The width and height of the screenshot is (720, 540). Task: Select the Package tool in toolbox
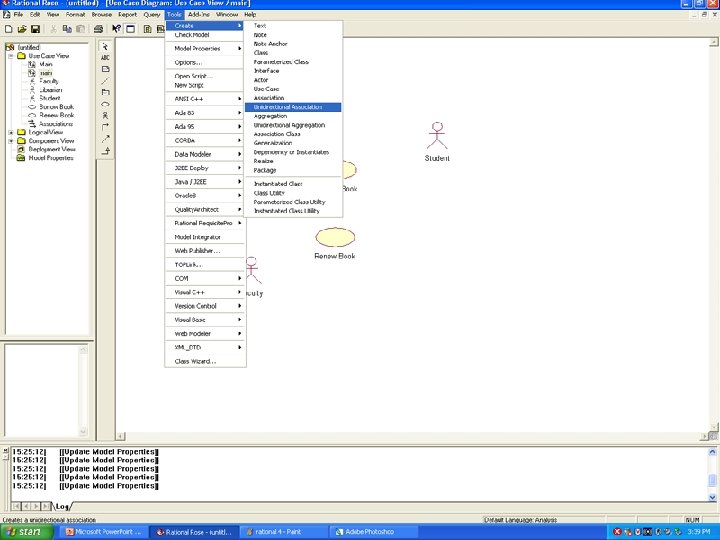pos(105,92)
